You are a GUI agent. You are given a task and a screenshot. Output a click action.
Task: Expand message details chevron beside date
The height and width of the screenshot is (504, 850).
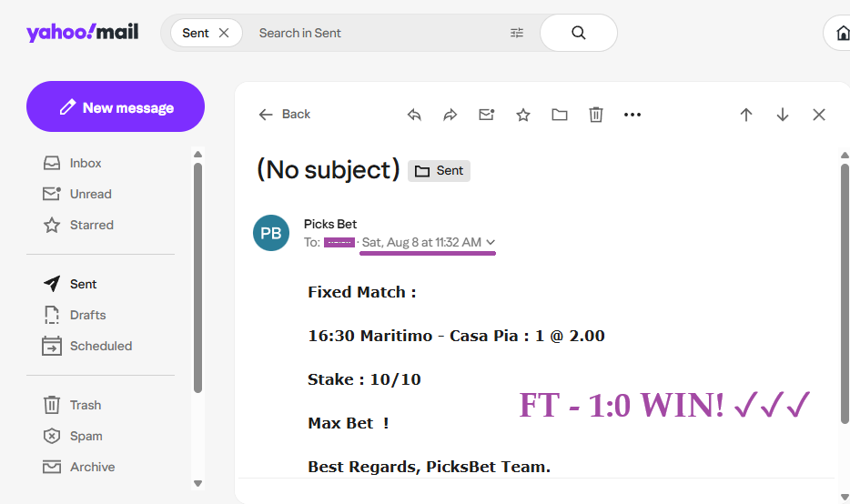491,242
